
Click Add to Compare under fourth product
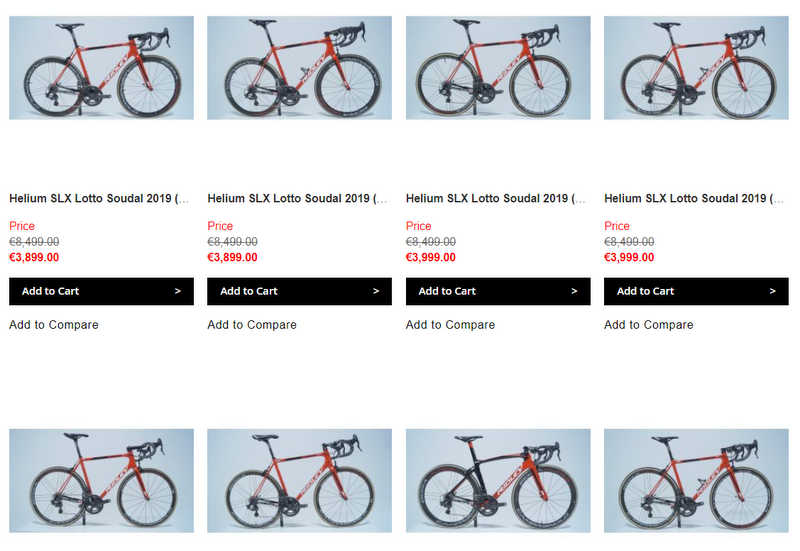click(649, 325)
